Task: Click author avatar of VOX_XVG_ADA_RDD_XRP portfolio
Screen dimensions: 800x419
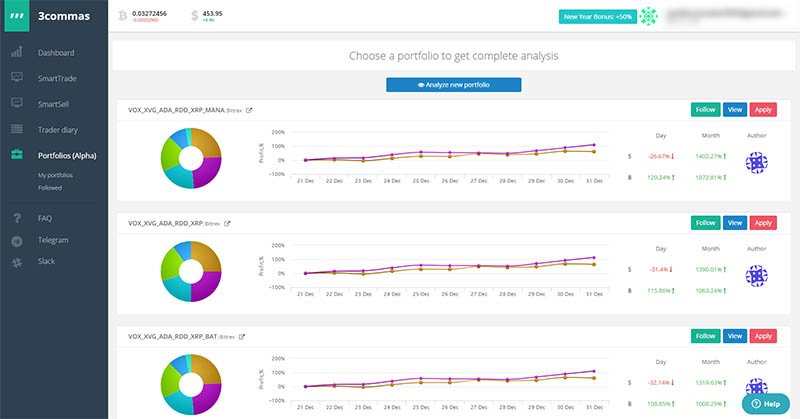Action: [x=757, y=276]
